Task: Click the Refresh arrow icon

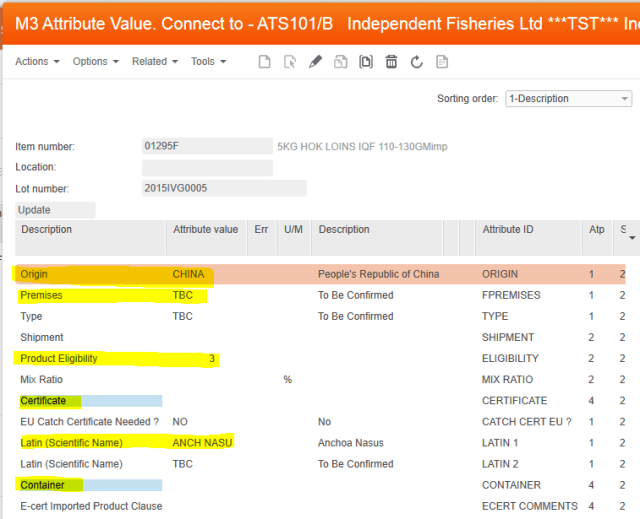Action: [416, 62]
